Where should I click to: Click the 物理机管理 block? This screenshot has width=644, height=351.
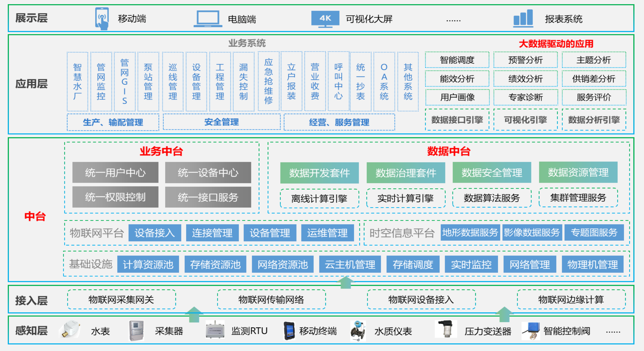[x=593, y=264]
